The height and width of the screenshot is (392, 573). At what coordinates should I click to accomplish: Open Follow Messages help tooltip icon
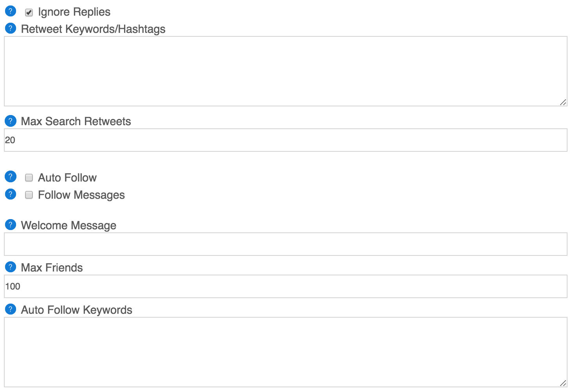pyautogui.click(x=11, y=194)
